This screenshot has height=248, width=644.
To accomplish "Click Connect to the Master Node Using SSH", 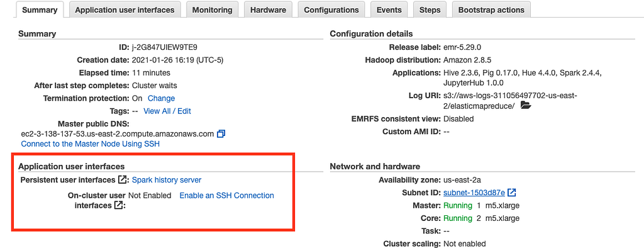I will coord(91,144).
